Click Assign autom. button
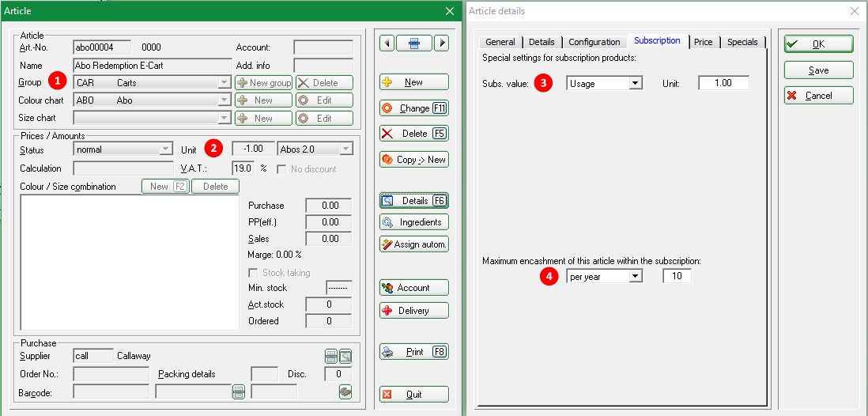The width and height of the screenshot is (868, 416). coord(414,244)
